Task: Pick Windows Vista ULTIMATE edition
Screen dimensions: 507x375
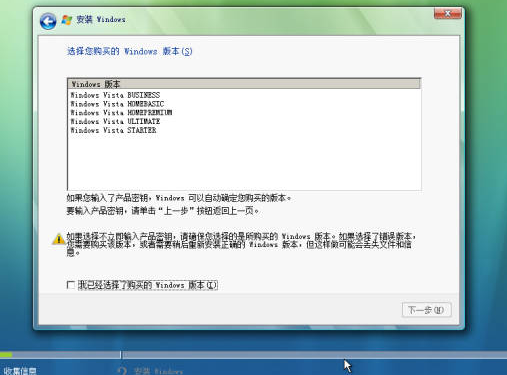Action: [115, 121]
